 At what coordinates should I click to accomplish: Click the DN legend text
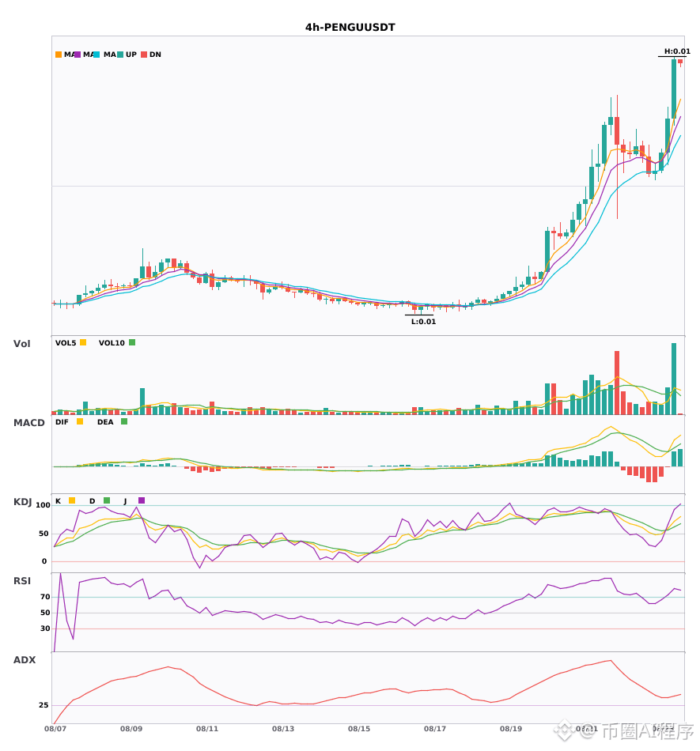155,55
